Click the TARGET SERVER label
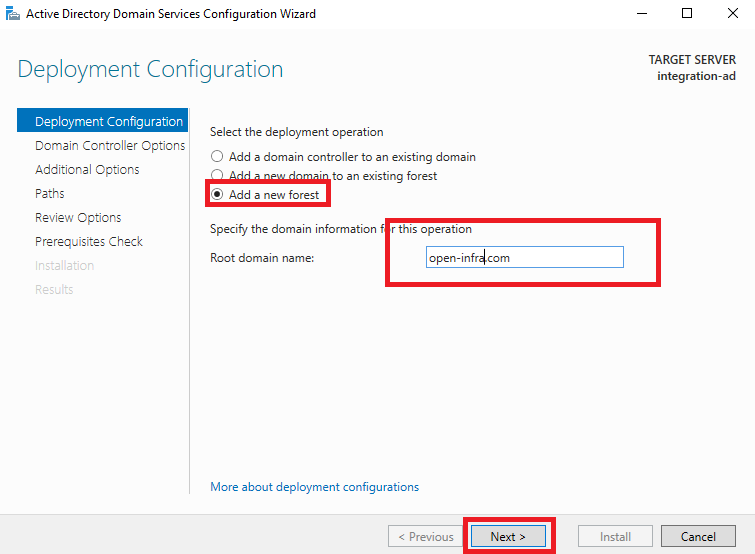 coord(692,60)
